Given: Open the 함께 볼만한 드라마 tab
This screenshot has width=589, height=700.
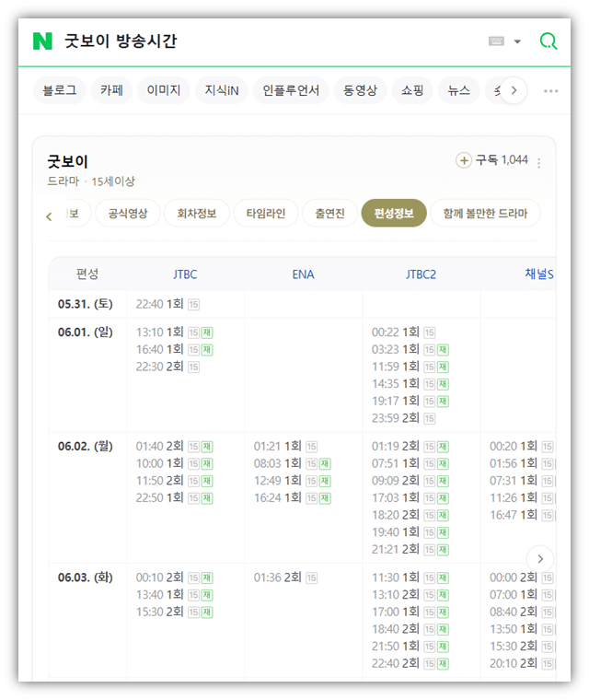Looking at the screenshot, I should pos(485,213).
